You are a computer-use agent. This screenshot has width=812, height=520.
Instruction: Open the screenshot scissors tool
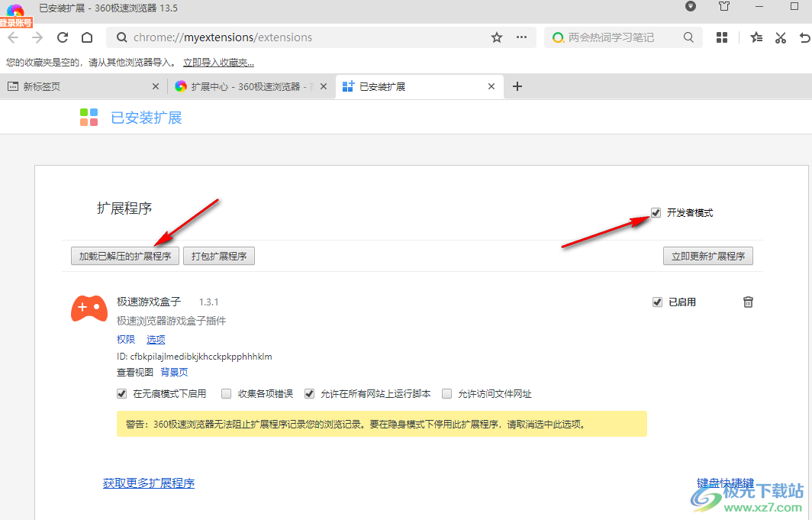(x=781, y=37)
